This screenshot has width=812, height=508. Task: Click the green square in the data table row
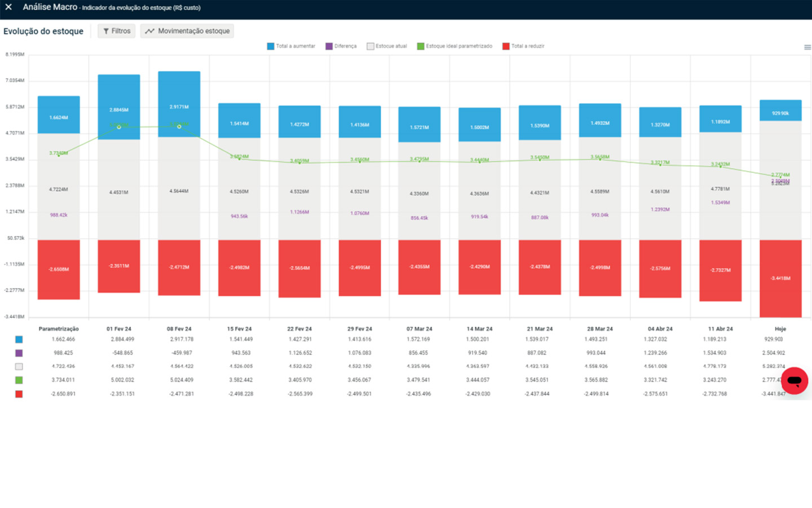click(19, 380)
